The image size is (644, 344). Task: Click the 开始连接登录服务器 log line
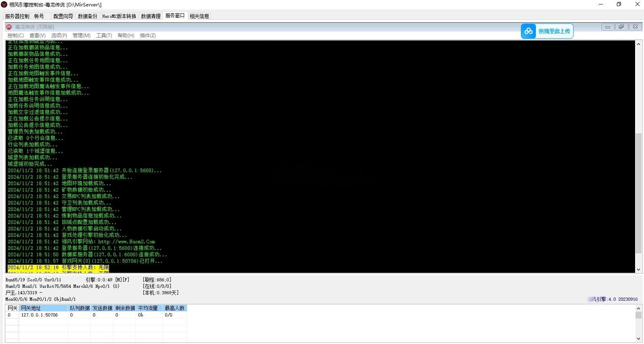coord(85,171)
